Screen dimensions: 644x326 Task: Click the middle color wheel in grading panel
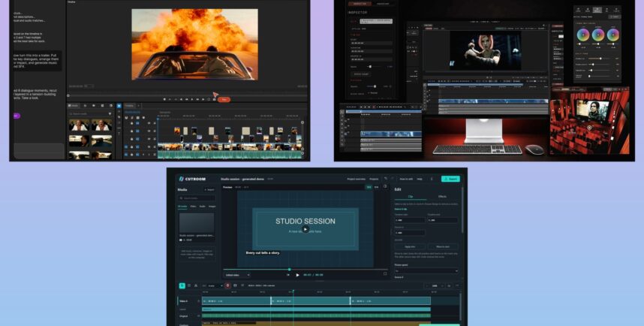pos(597,35)
